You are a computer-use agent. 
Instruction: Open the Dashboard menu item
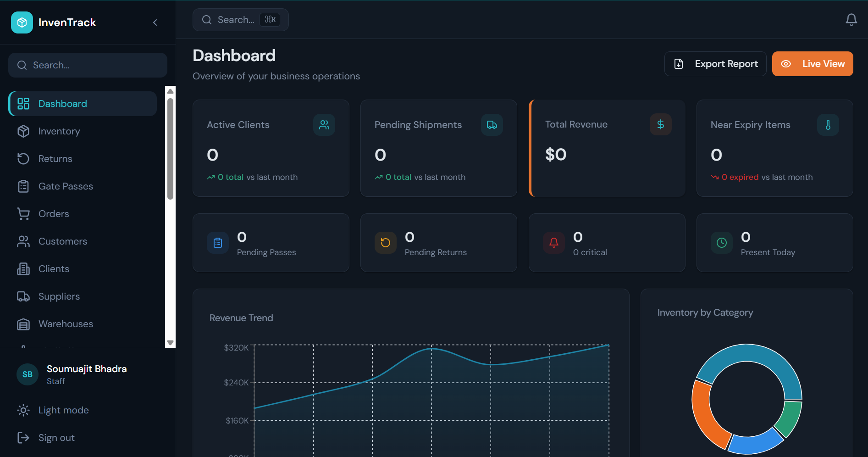coord(62,104)
